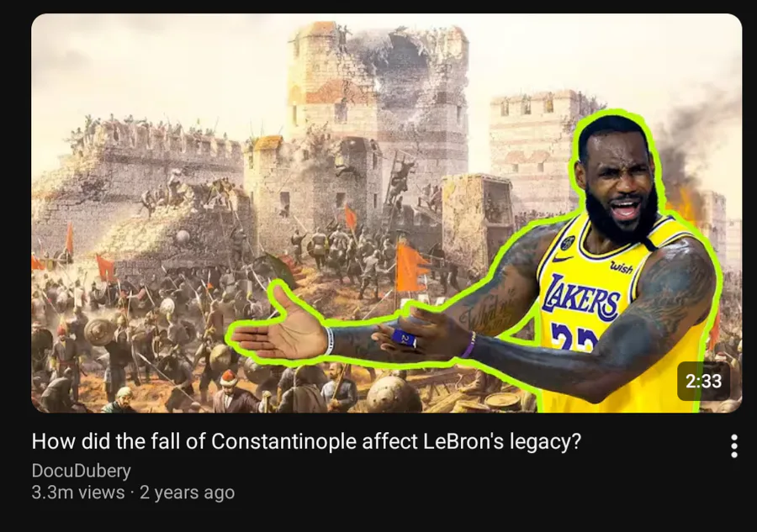This screenshot has height=532, width=757.
Task: Click the large orange flag in the battle
Action: point(410,268)
